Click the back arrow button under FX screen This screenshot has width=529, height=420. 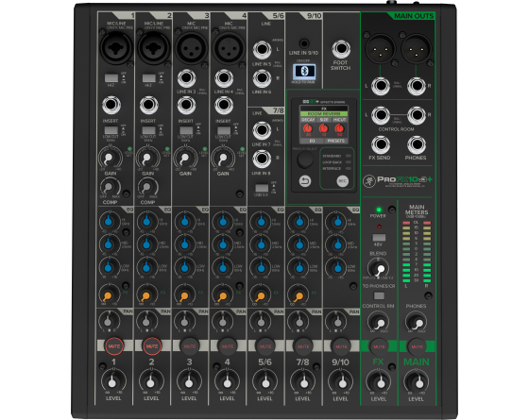305,181
